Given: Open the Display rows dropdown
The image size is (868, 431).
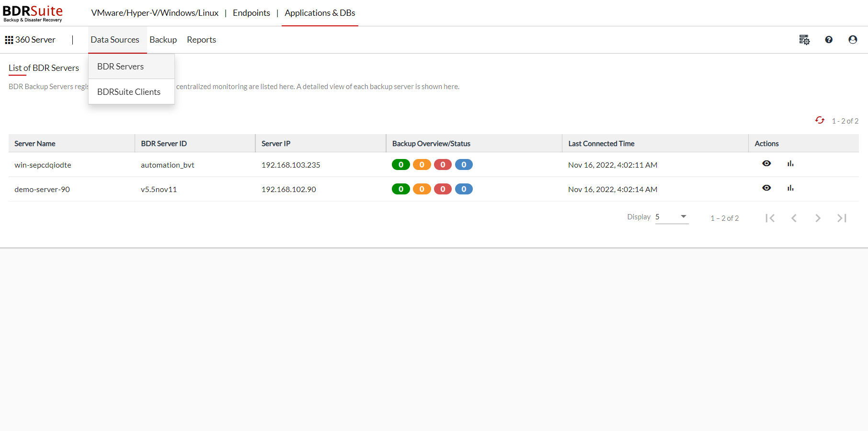Looking at the screenshot, I should [672, 217].
